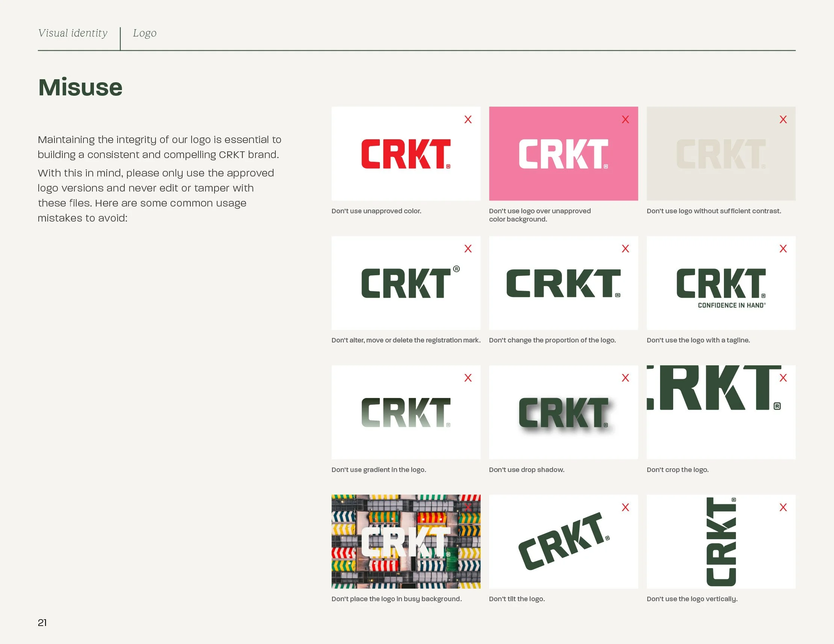Click the 'Don't use drop shadow' caption
Screen dimensions: 834x644
click(x=526, y=469)
